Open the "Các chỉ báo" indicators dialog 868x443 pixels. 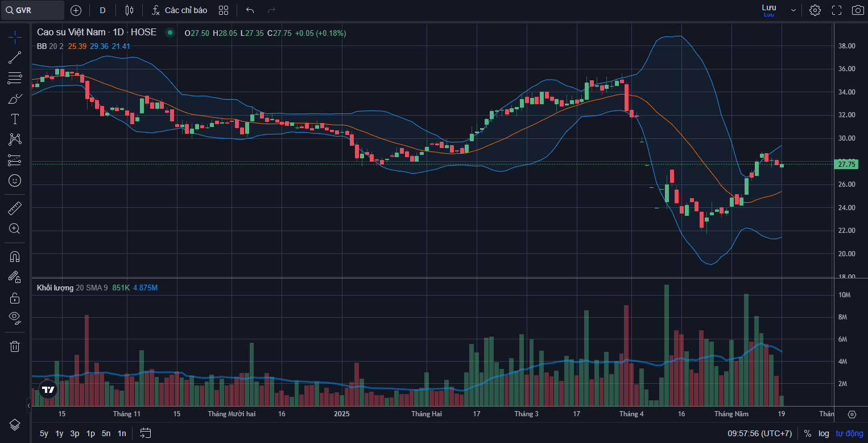(179, 10)
